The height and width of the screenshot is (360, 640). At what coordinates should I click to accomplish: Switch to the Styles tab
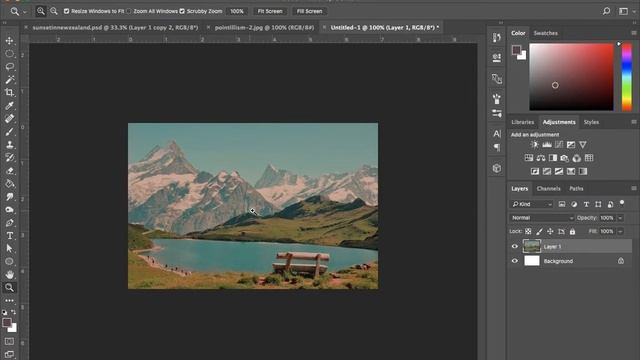pyautogui.click(x=591, y=122)
